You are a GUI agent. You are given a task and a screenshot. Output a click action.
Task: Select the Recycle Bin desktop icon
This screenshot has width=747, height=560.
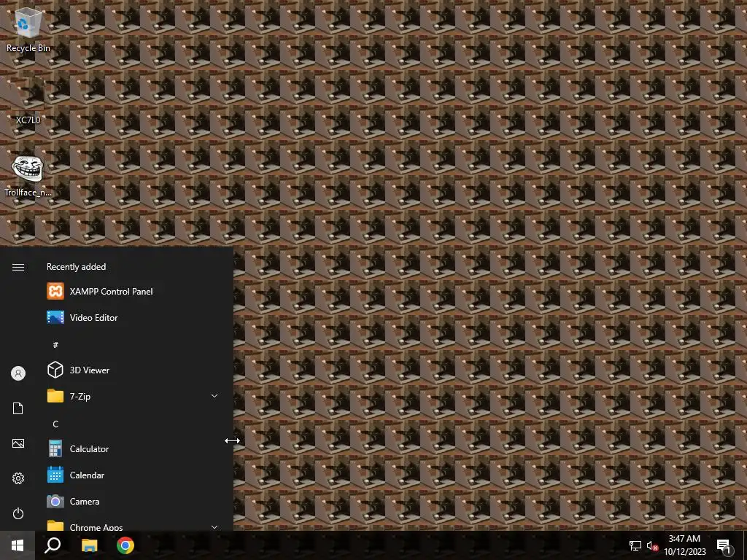(x=28, y=29)
